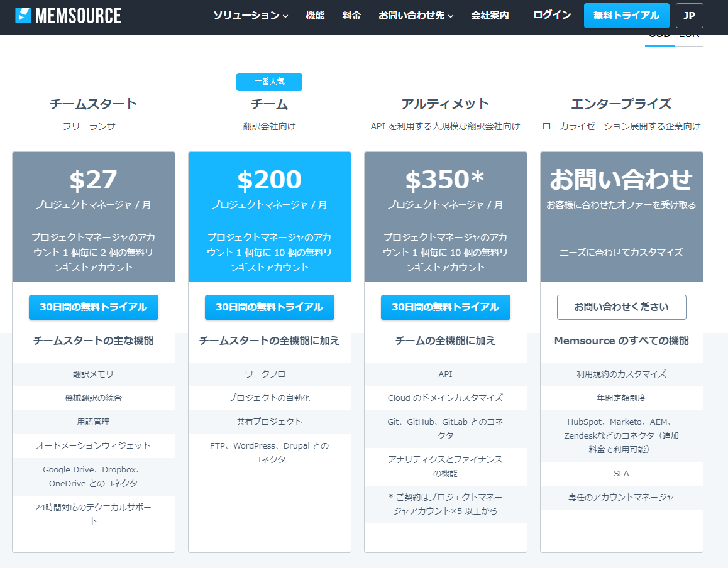This screenshot has height=568, width=728.
Task: Click the お問い合わせください button
Action: (x=621, y=307)
